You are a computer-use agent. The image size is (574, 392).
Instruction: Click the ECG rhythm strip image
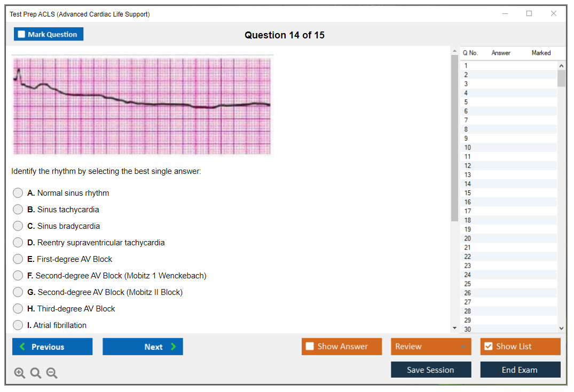tap(142, 105)
